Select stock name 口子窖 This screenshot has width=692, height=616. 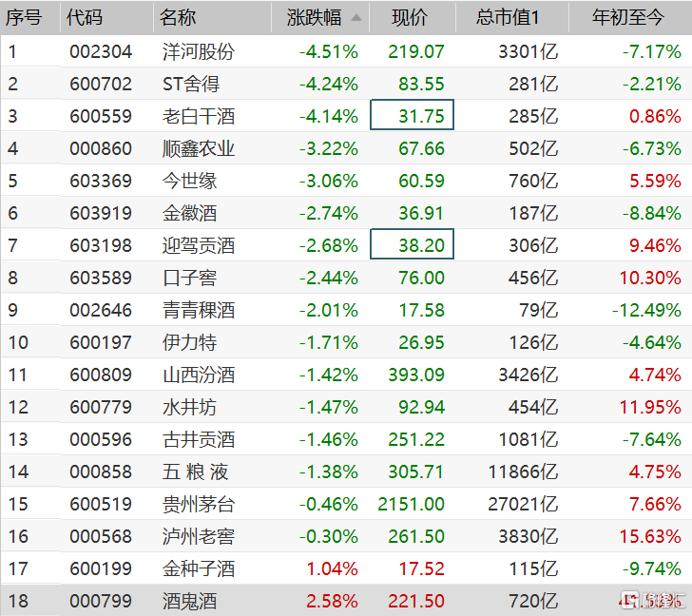(x=190, y=278)
